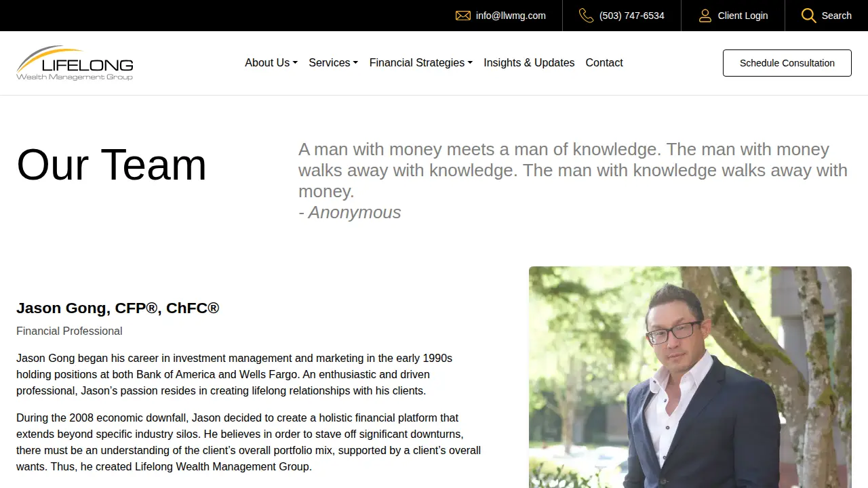Expand the Financial Strategies dropdown menu
This screenshot has height=488, width=868.
[421, 63]
